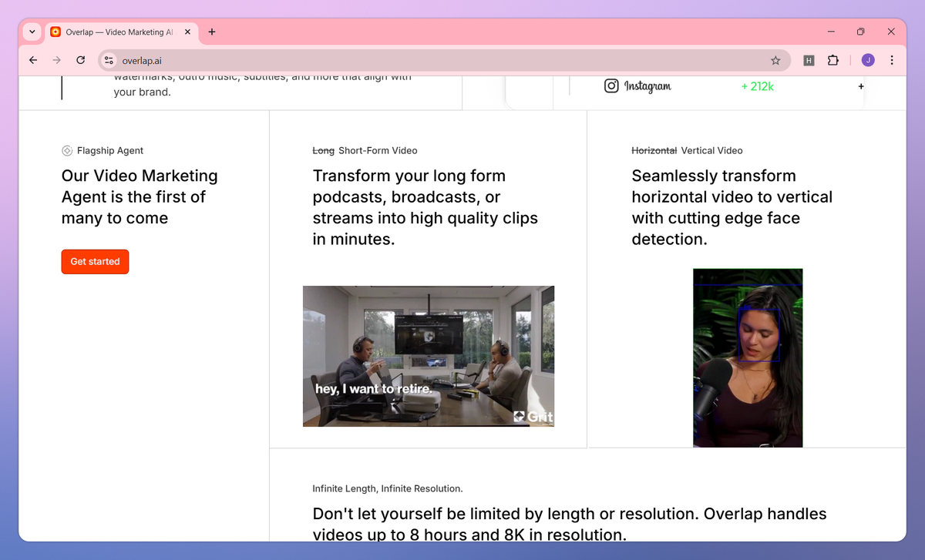Click the Flagship Agent icon
925x560 pixels.
(67, 151)
